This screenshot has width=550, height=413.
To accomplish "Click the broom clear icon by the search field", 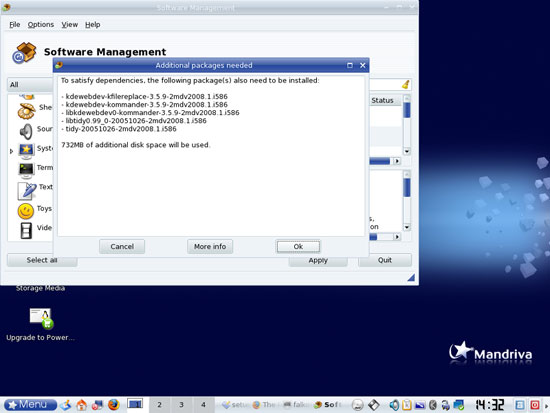I will [405, 85].
